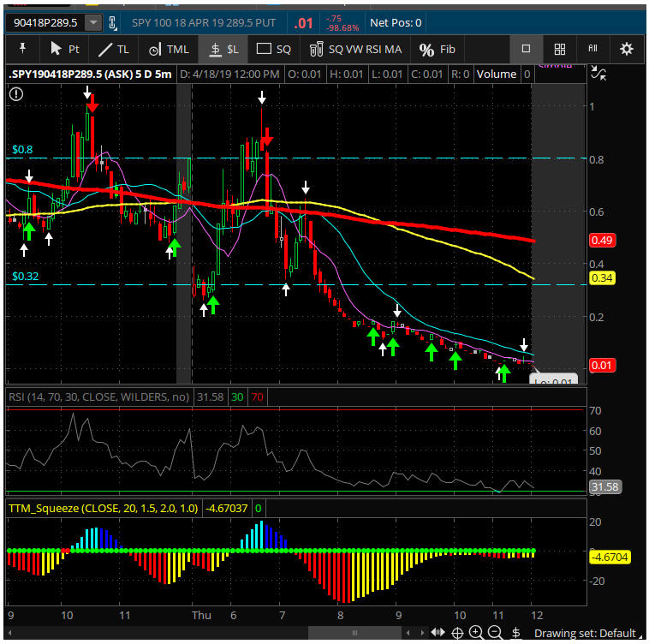The width and height of the screenshot is (649, 644).
Task: Pick the TML time level tool
Action: coord(169,49)
